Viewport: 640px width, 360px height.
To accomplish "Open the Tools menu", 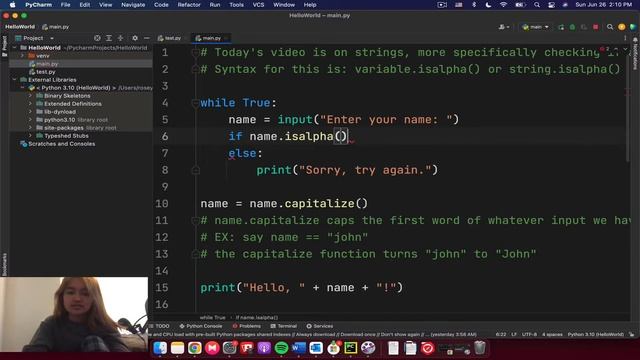I will coord(236,5).
